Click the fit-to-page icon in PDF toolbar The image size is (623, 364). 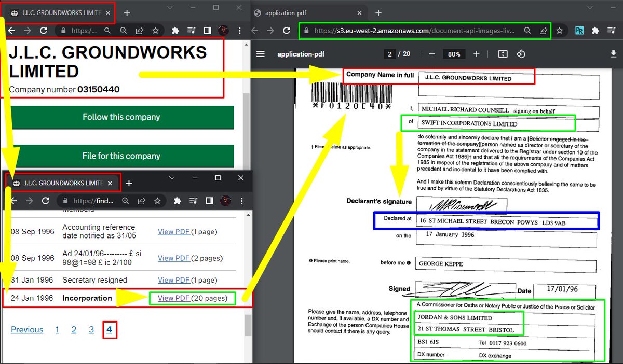(503, 54)
